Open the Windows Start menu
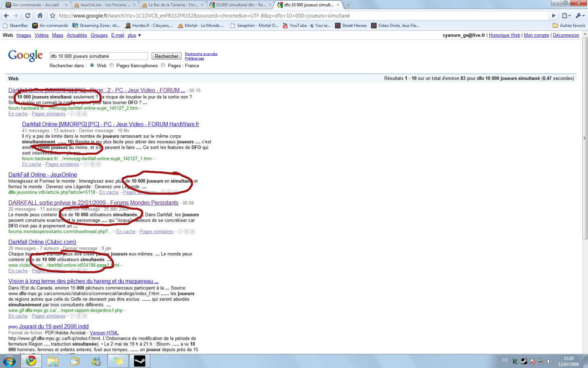This screenshot has width=588, height=368. coord(9,361)
